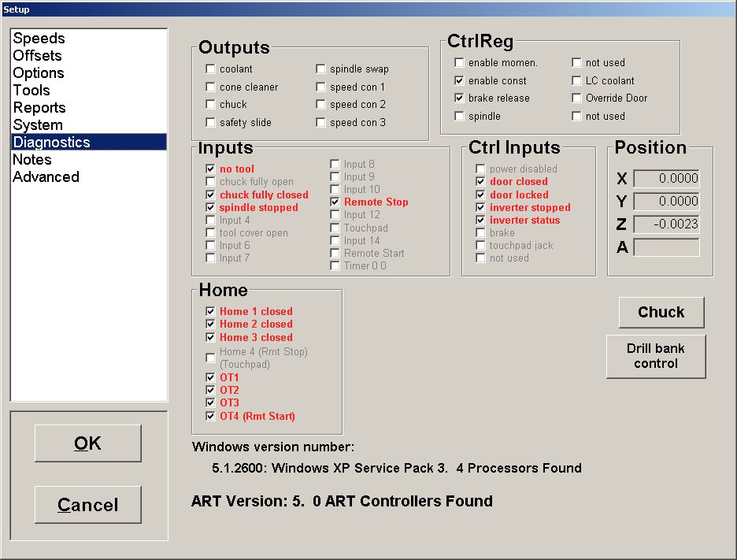Go to the Advanced settings page

[46, 177]
